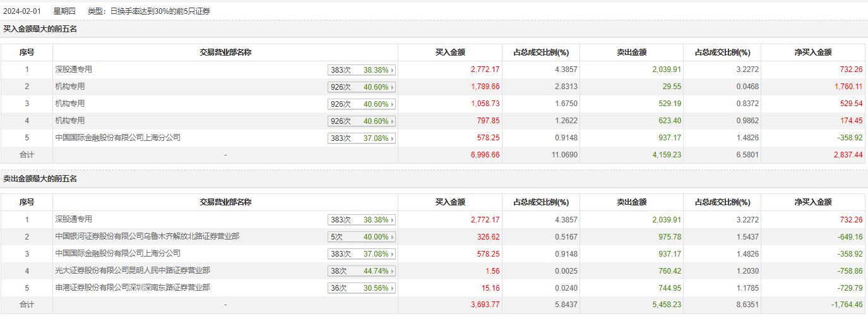868x316 pixels.
Task: Click 中国国际金融上海分公司 in the sell table
Action: 117,253
